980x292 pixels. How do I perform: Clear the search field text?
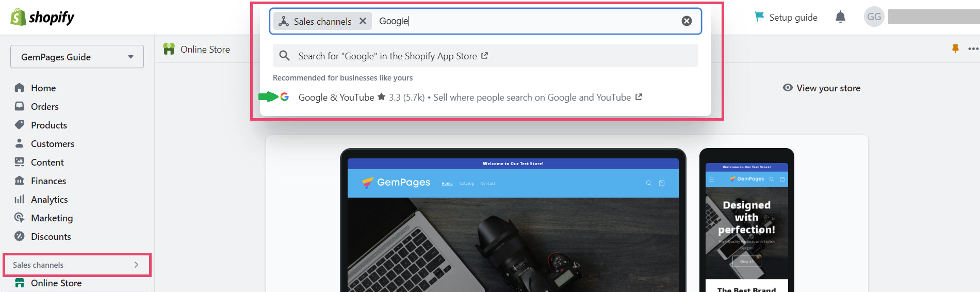(687, 21)
